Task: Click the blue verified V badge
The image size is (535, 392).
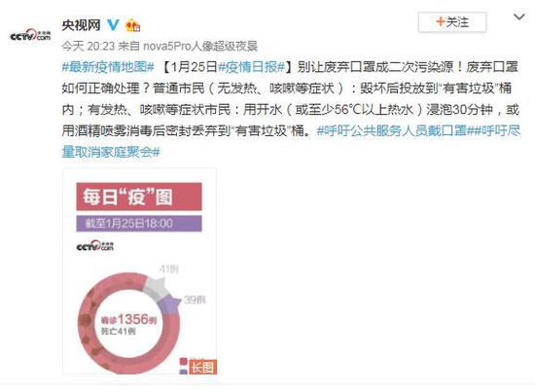Action: click(113, 24)
